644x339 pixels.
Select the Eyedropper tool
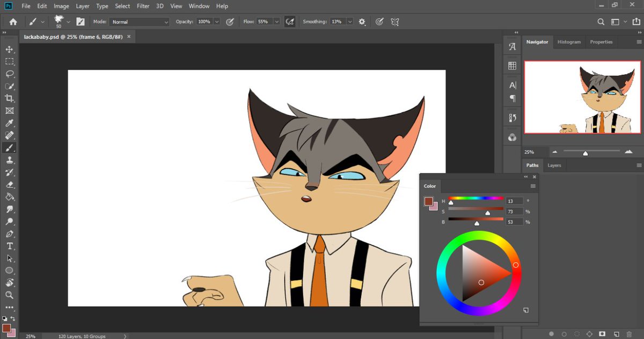pos(9,123)
